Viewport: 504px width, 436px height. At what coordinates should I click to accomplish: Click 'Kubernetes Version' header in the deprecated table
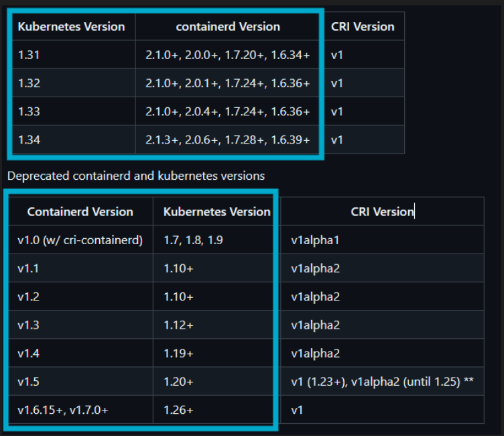[x=217, y=212]
